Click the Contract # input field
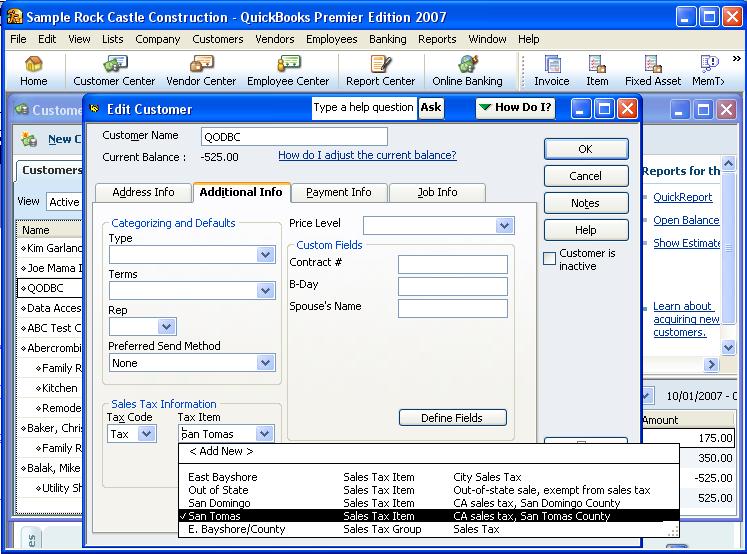Screen dimensions: 747x554 tap(452, 265)
